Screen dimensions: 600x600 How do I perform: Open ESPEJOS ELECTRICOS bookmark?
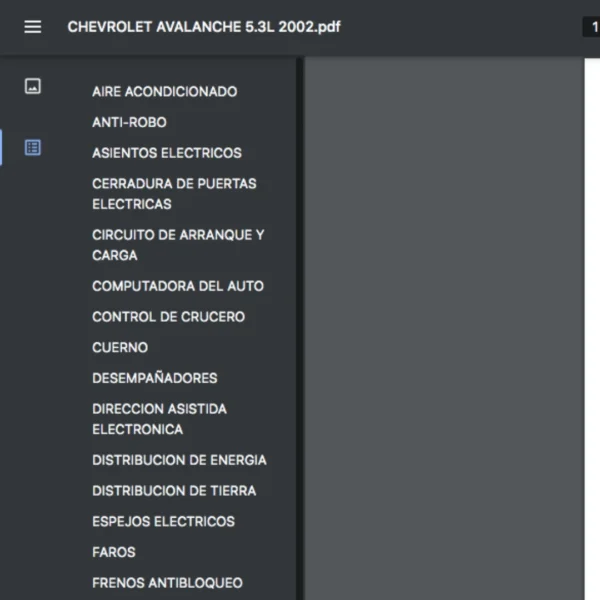[163, 522]
